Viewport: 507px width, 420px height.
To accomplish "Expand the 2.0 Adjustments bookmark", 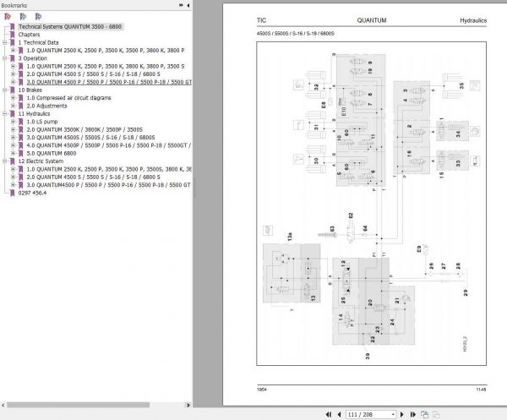I will tap(13, 106).
